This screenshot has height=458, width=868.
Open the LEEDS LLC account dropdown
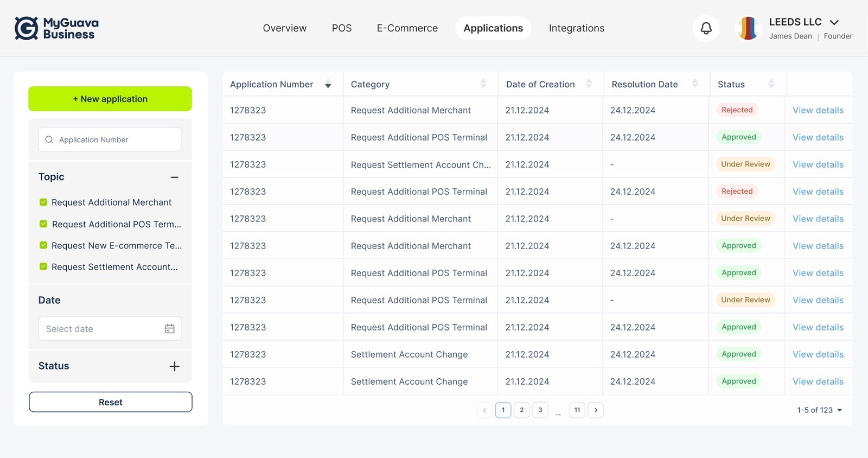[834, 22]
